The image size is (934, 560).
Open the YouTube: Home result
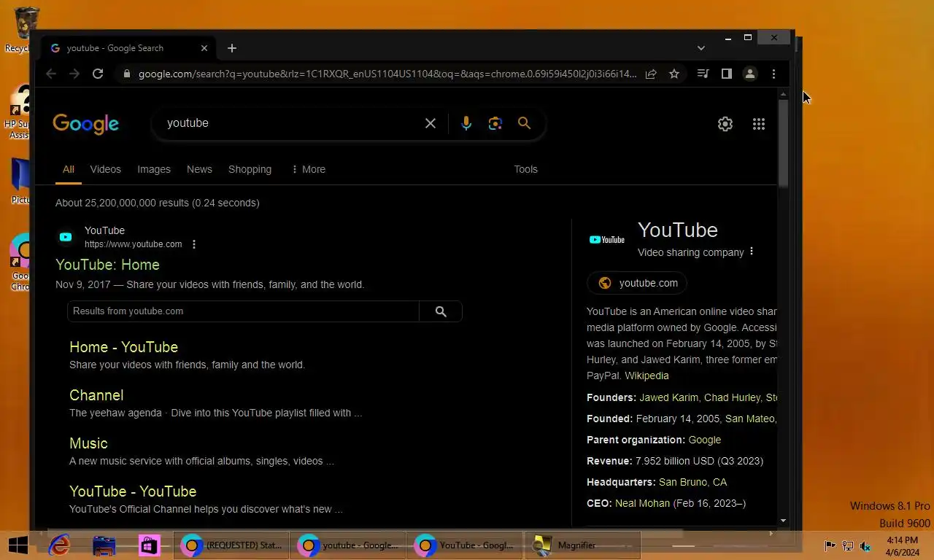pos(107,265)
